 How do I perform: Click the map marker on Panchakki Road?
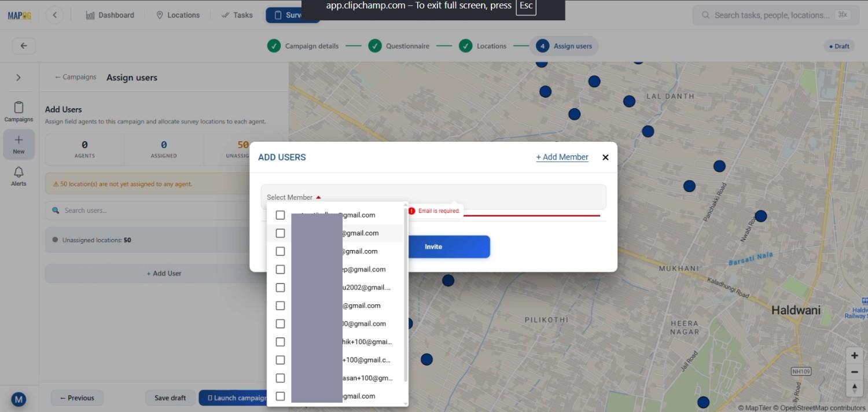click(719, 166)
